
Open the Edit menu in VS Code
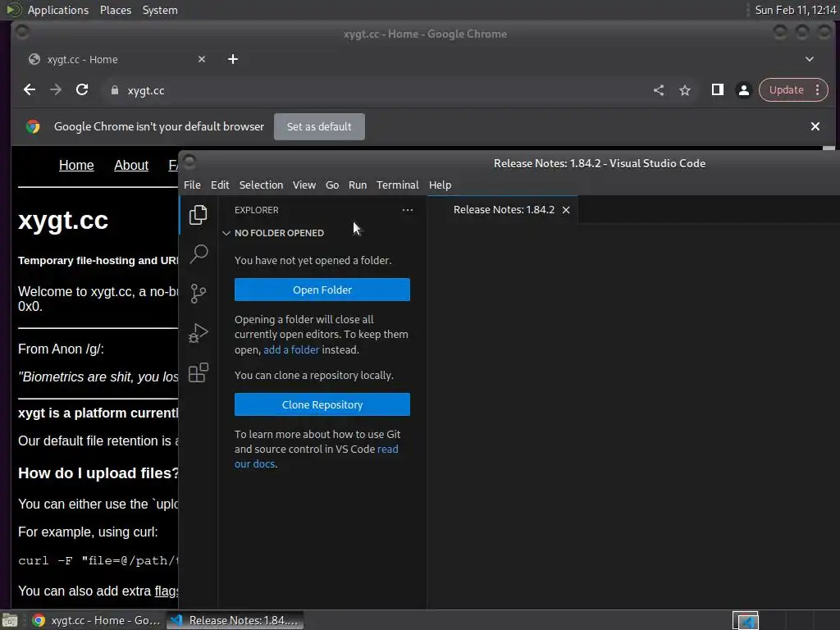(x=220, y=185)
